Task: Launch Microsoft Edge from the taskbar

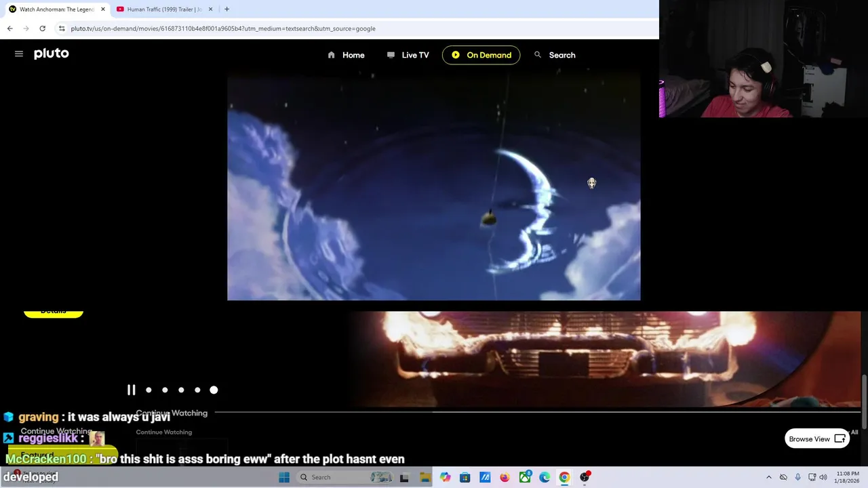Action: tap(545, 477)
